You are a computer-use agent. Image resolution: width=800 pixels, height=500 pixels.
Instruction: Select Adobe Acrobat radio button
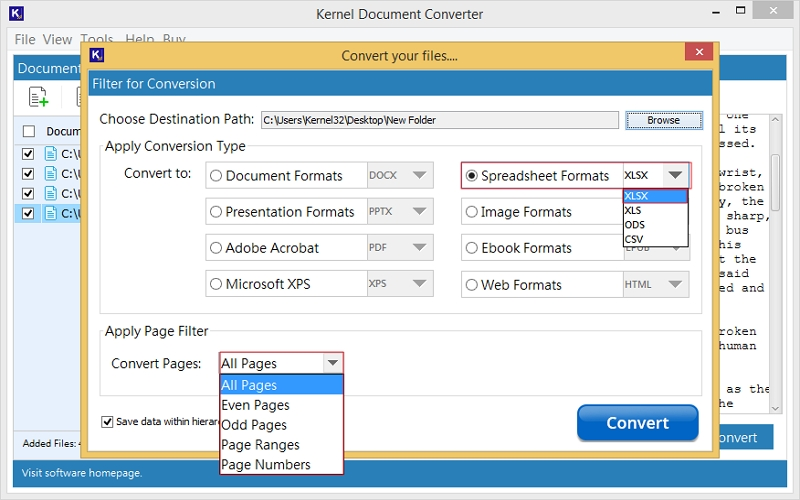point(216,248)
